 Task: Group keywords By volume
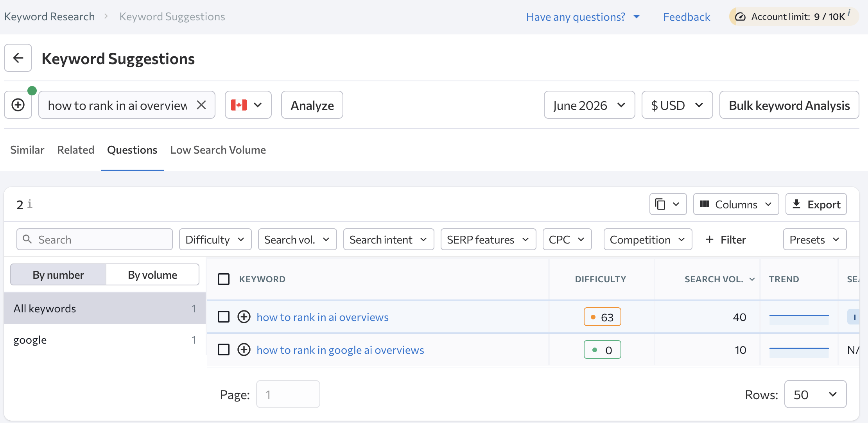pyautogui.click(x=152, y=275)
